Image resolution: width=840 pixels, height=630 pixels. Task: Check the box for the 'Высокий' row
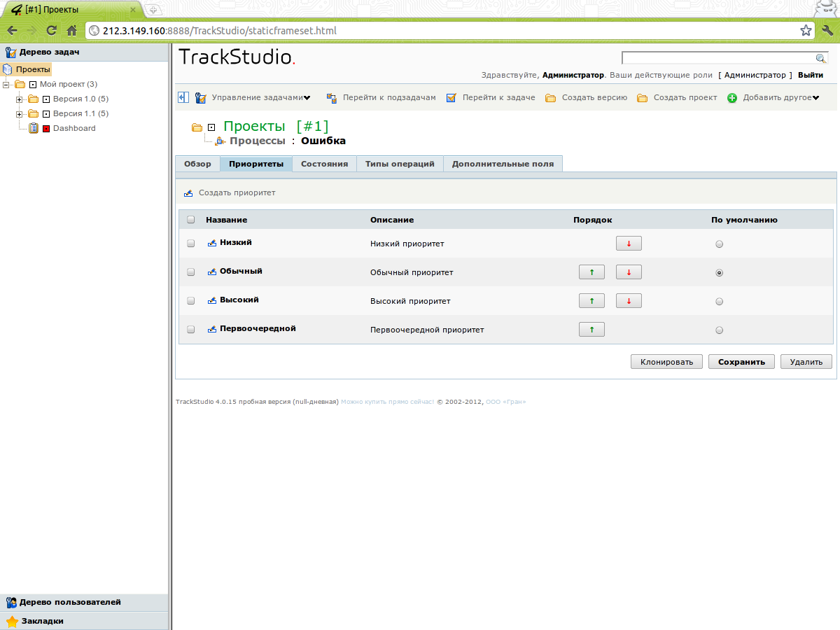tap(191, 301)
